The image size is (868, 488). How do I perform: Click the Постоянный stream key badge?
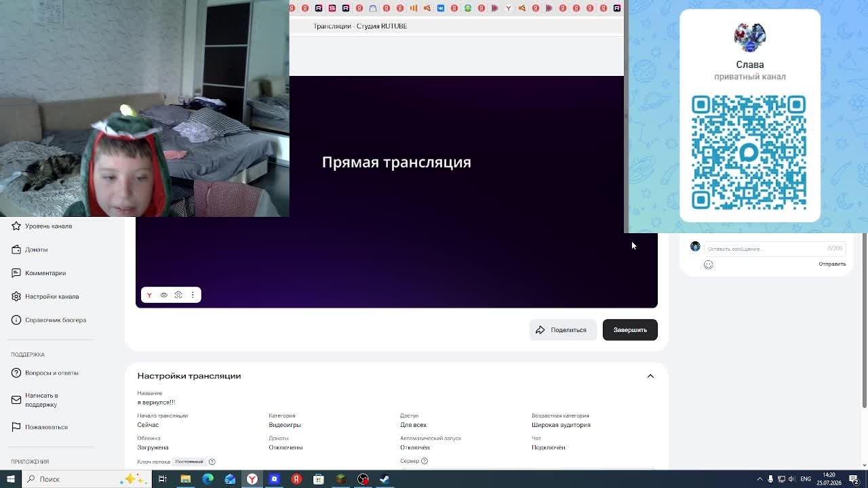coord(189,462)
